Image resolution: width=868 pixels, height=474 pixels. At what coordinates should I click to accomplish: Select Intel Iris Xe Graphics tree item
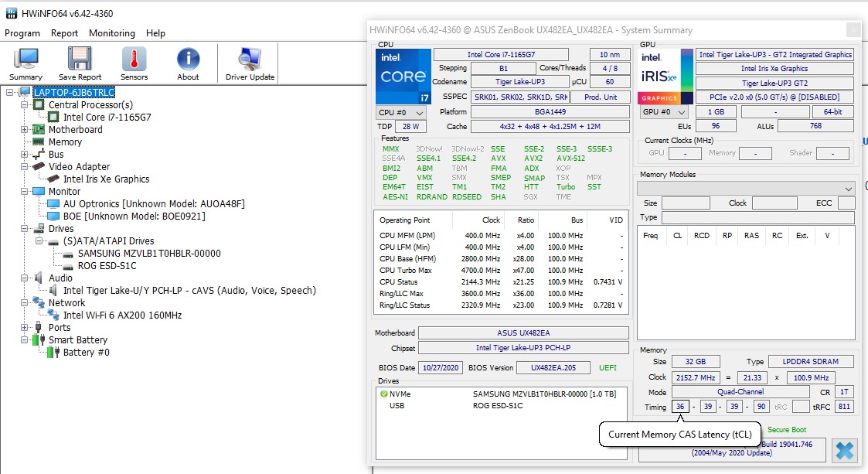[107, 179]
